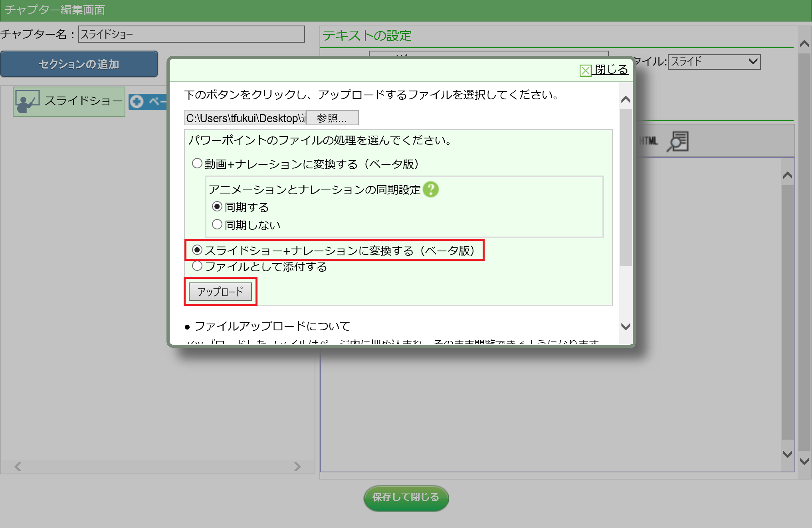Click the slideshow presenter icon in the chapter list
812x529 pixels.
(x=27, y=101)
